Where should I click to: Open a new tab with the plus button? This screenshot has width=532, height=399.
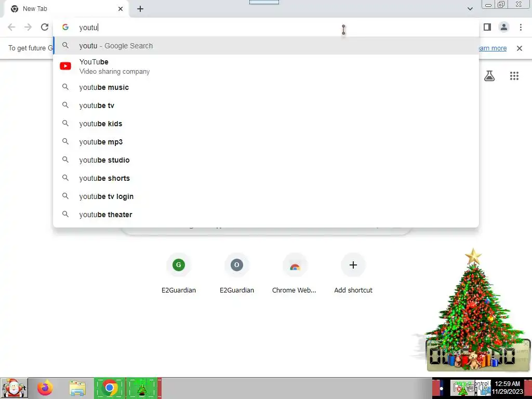pos(140,9)
